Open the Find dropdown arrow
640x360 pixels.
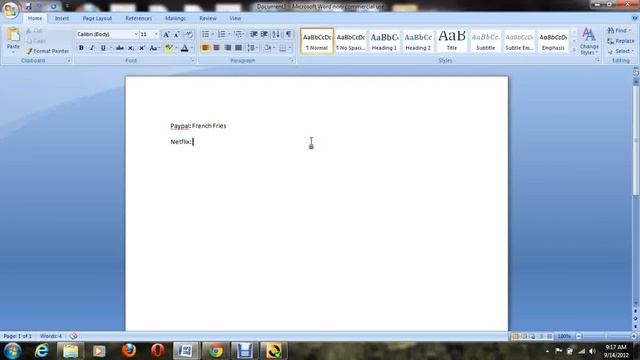pyautogui.click(x=630, y=31)
